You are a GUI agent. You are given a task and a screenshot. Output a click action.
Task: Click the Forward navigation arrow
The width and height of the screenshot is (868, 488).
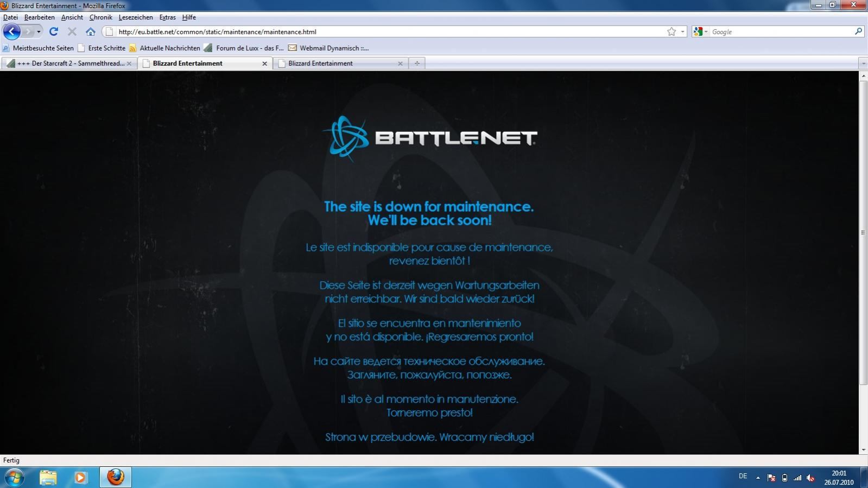(27, 31)
